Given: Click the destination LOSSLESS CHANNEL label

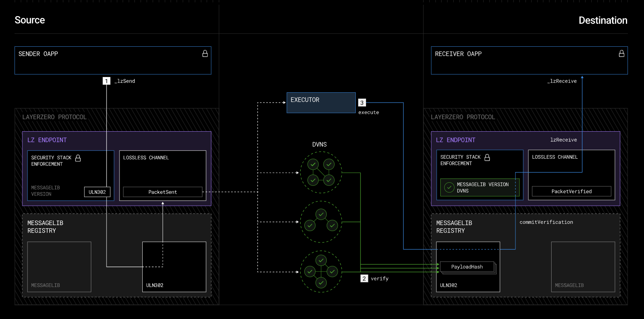Looking at the screenshot, I should pos(555,157).
